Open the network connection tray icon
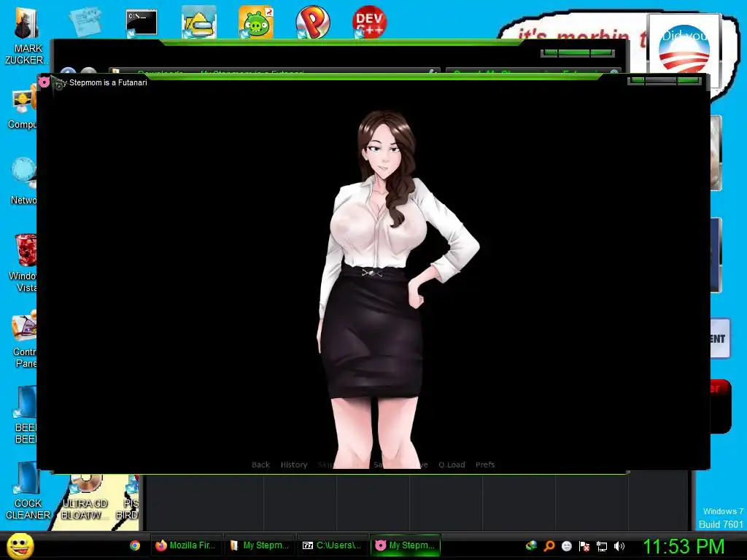 [602, 546]
